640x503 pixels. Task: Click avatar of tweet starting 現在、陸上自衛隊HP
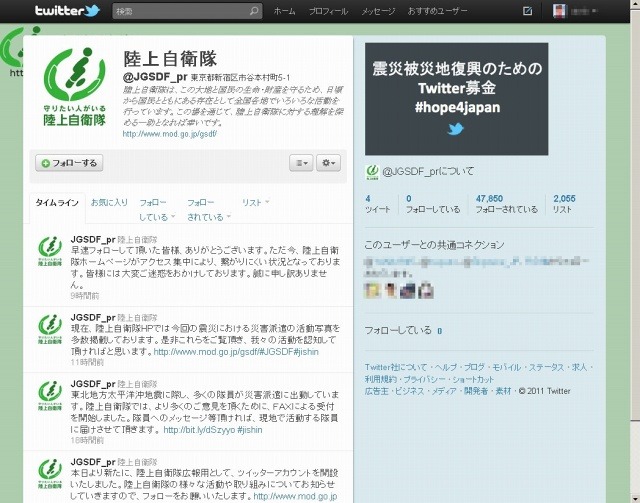(50, 329)
